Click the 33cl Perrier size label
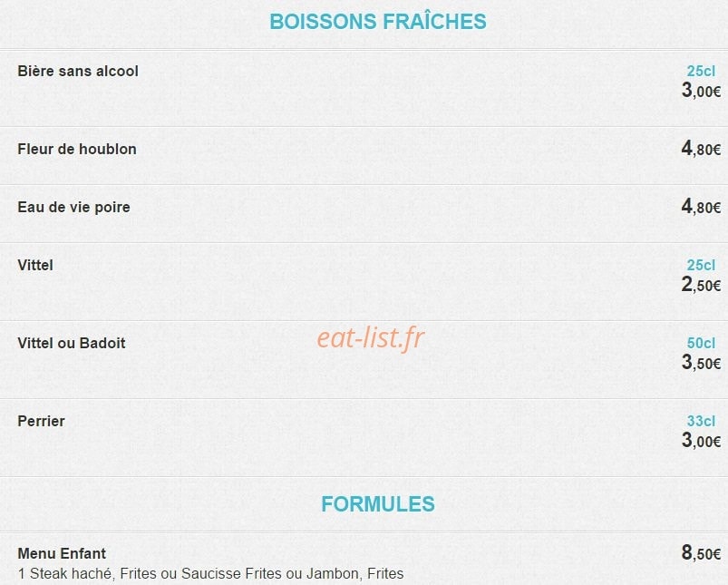The height and width of the screenshot is (585, 728). pyautogui.click(x=701, y=422)
